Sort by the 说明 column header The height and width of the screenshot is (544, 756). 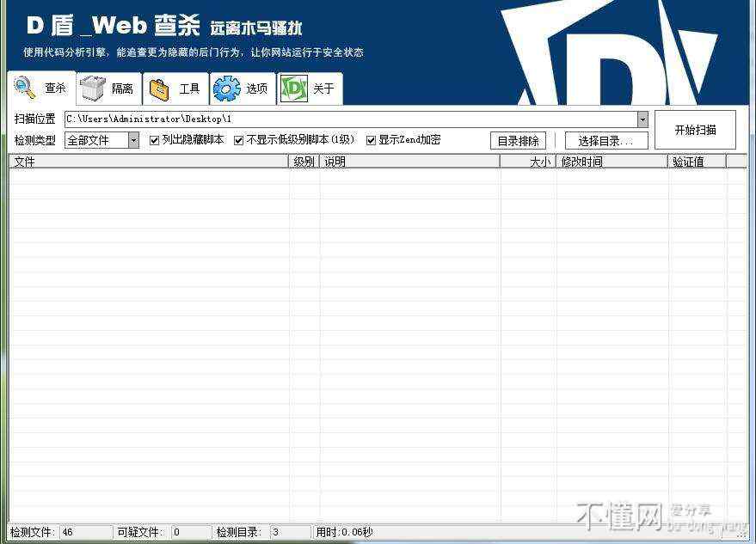409,162
